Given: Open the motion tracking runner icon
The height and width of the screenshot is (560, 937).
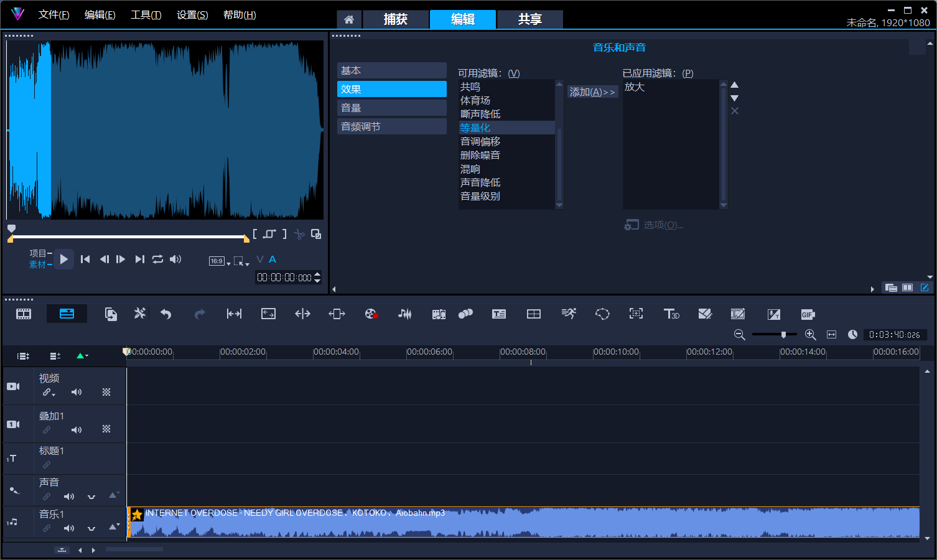Looking at the screenshot, I should pyautogui.click(x=569, y=314).
